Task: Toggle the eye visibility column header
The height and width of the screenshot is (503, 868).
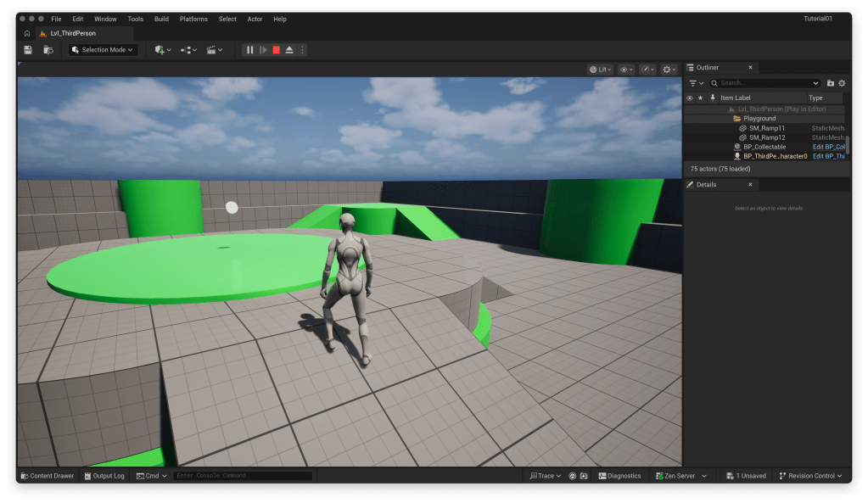Action: pyautogui.click(x=689, y=98)
